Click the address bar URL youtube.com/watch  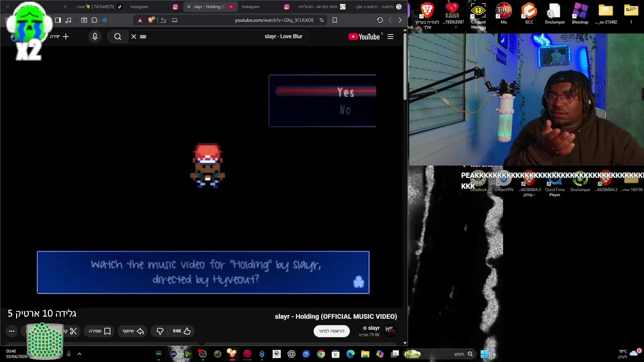[x=274, y=20]
